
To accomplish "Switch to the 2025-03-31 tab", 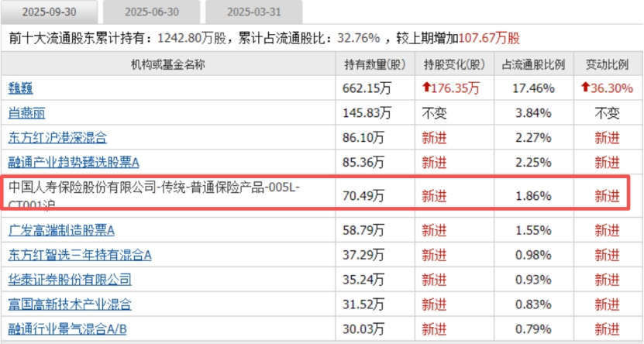I will click(254, 12).
